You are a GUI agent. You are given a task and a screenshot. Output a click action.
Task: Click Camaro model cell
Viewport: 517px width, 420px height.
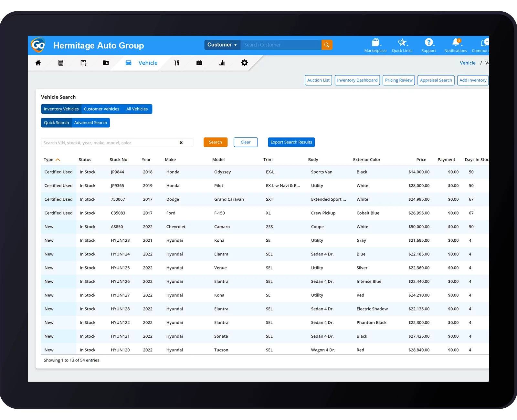pos(222,227)
